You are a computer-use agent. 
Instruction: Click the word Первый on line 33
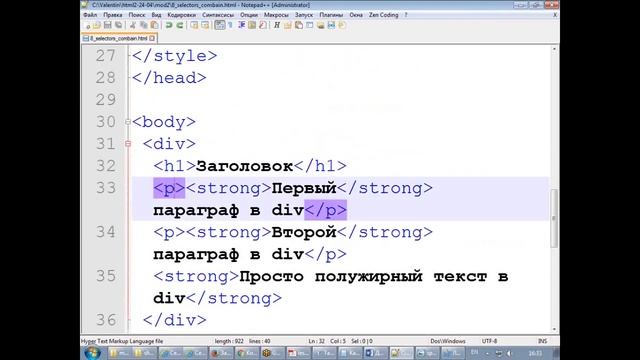pyautogui.click(x=304, y=189)
